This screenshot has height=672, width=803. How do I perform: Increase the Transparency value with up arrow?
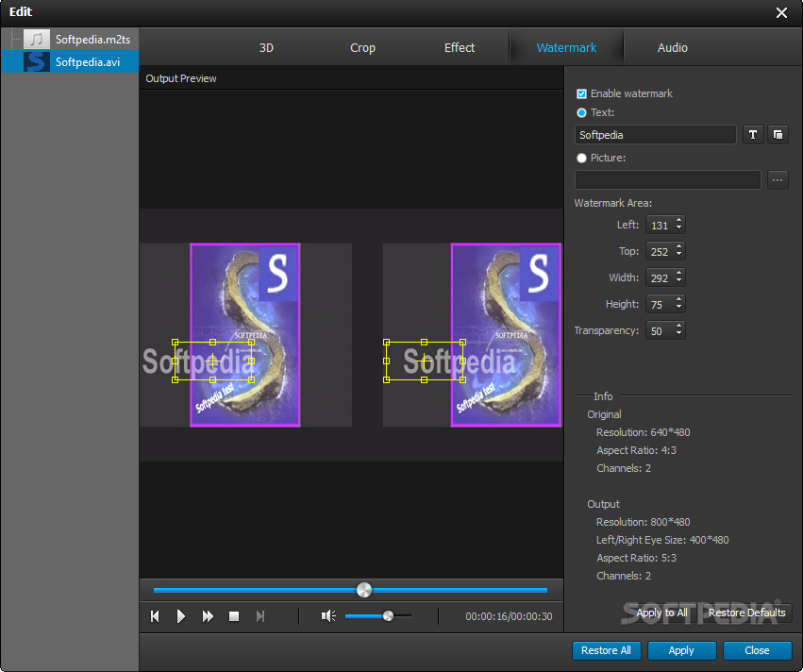coord(679,327)
